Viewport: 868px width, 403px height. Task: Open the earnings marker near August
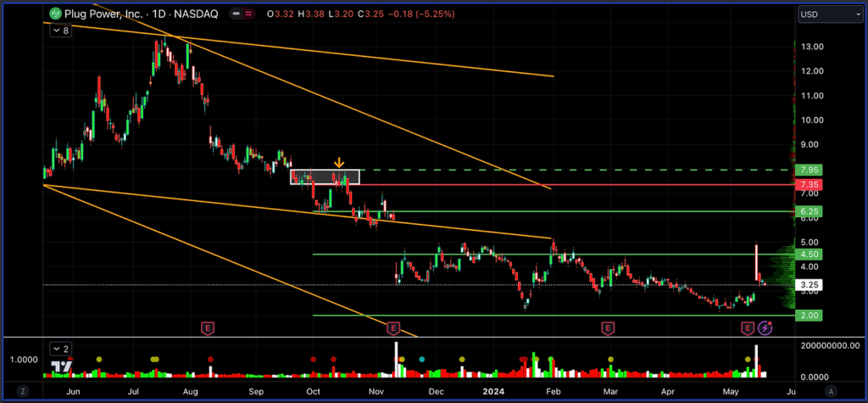[207, 327]
